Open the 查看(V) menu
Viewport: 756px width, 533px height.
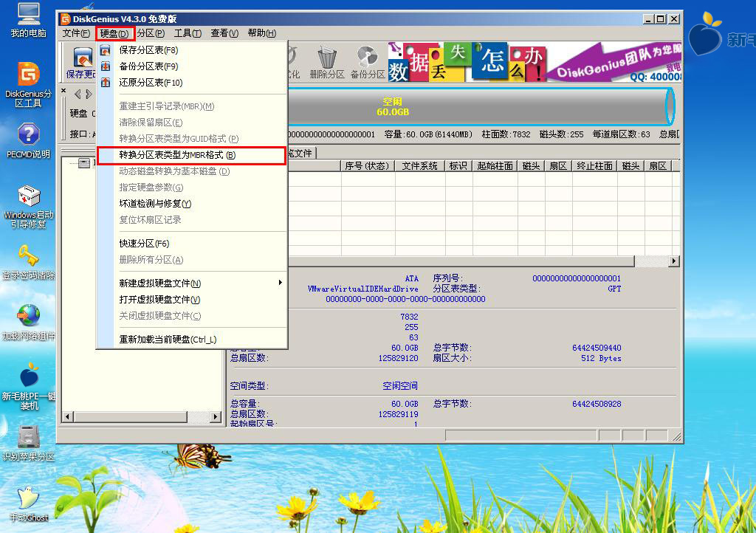pos(224,33)
